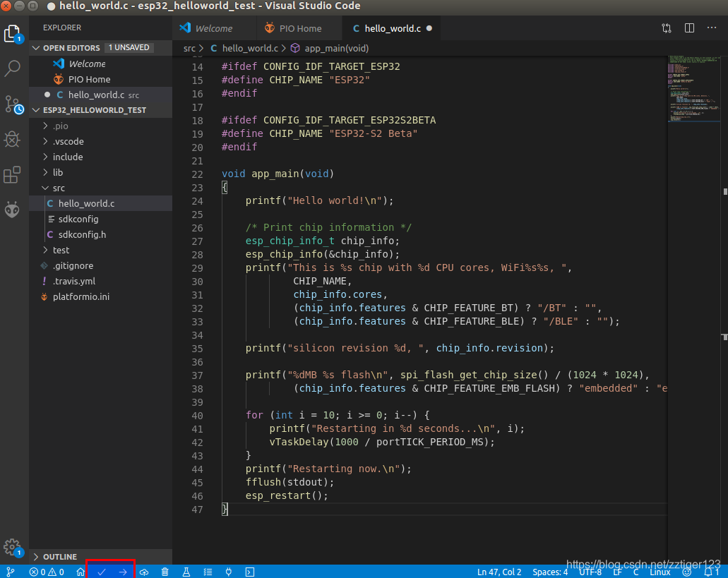Click the 1 UNSAVED badge
728x578 pixels.
click(129, 48)
